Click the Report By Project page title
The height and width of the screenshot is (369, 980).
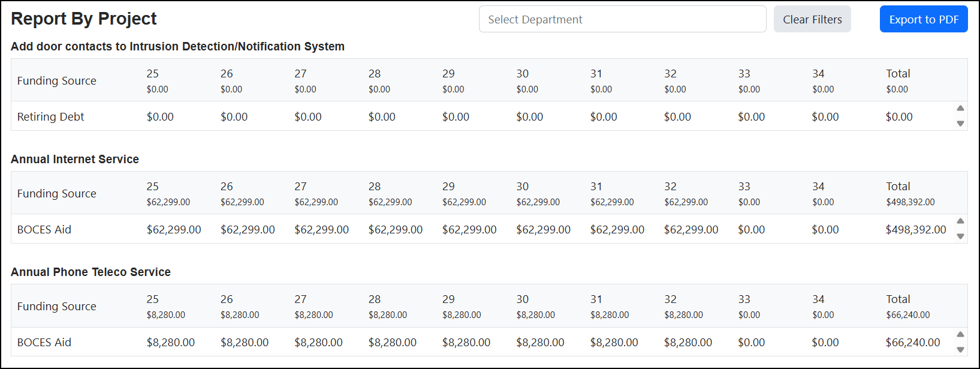click(84, 19)
